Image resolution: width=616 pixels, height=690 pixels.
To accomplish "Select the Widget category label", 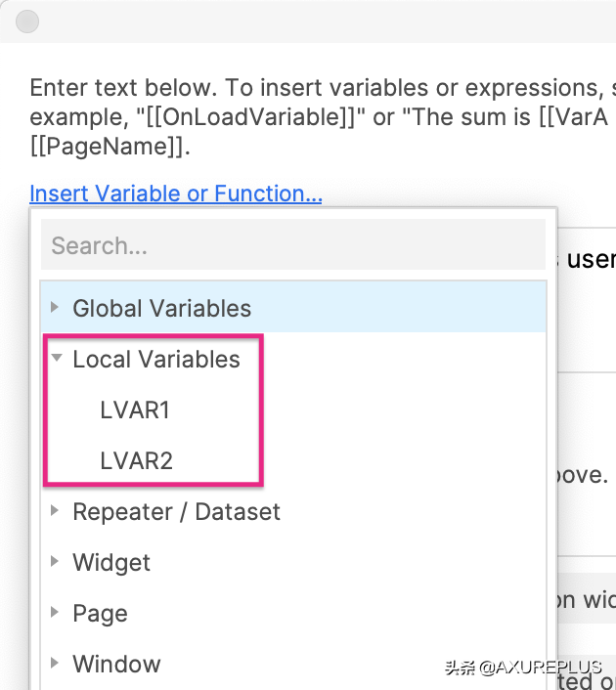I will point(111,563).
